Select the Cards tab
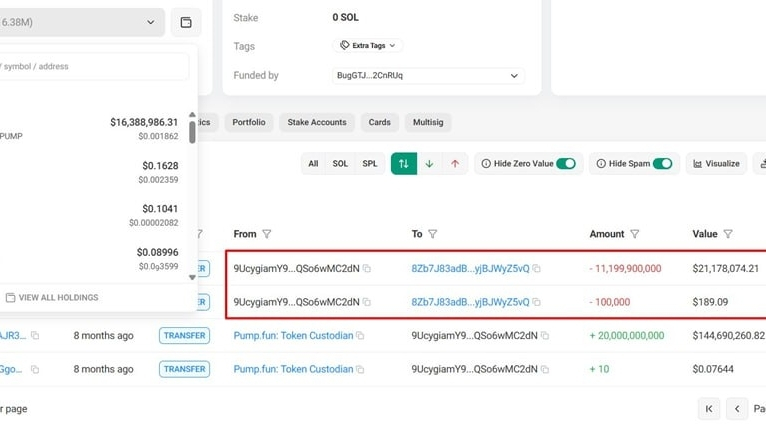 (x=380, y=122)
